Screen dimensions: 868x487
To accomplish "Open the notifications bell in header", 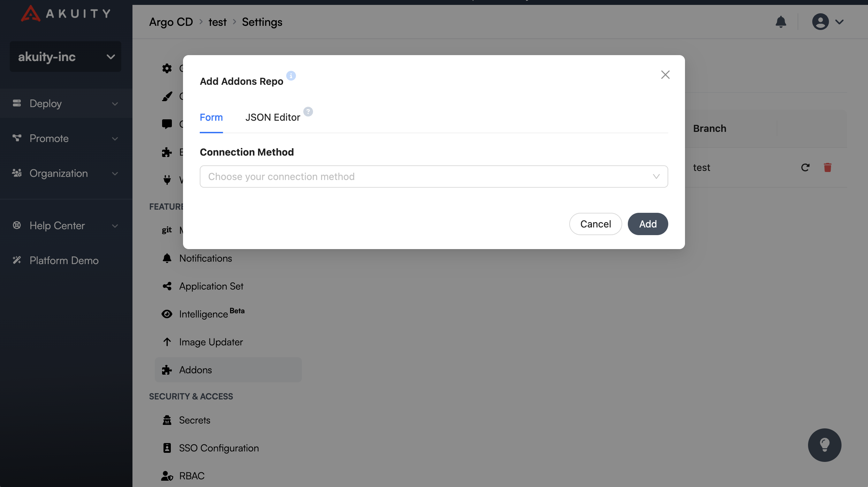I will coord(781,22).
